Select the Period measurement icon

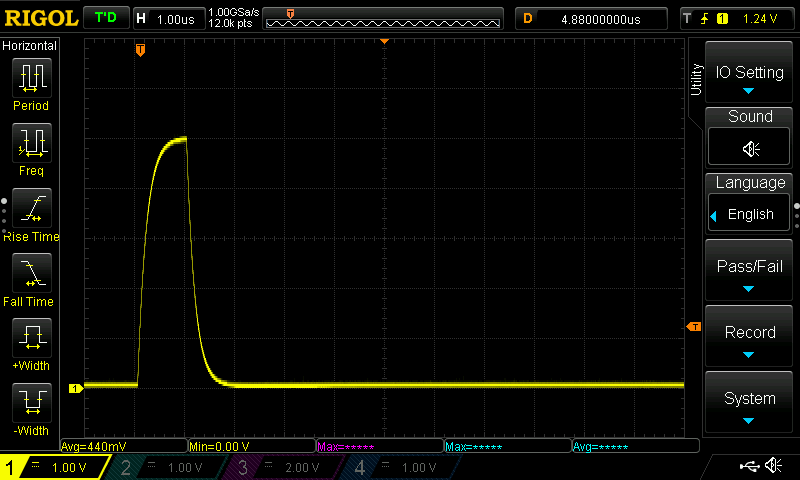(31, 78)
